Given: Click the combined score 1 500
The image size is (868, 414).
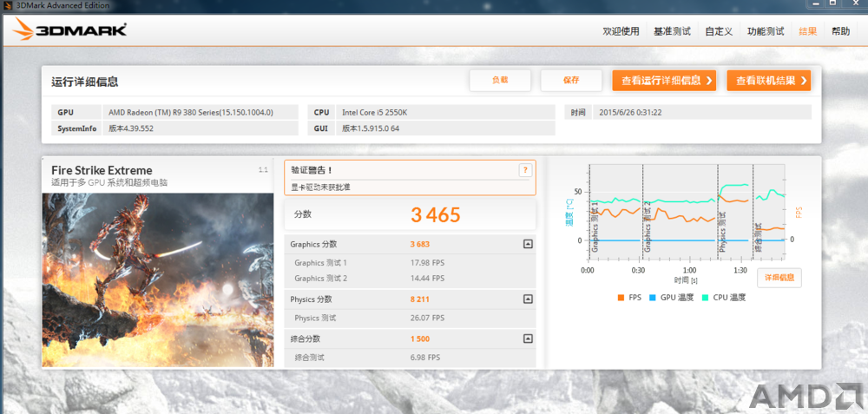Looking at the screenshot, I should (419, 338).
